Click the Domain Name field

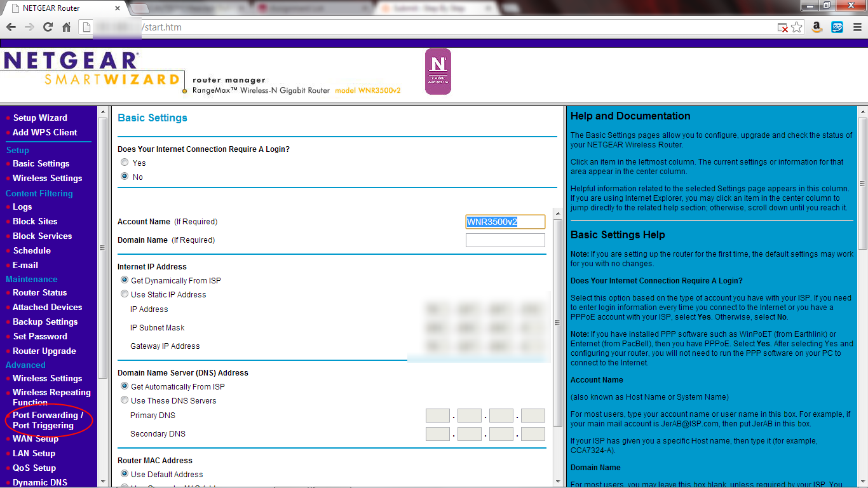point(505,240)
